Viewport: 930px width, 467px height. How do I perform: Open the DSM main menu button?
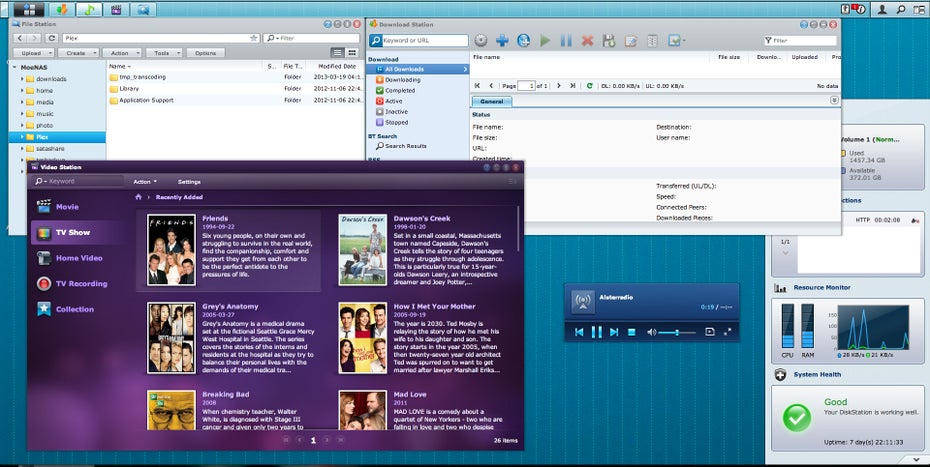coord(28,9)
